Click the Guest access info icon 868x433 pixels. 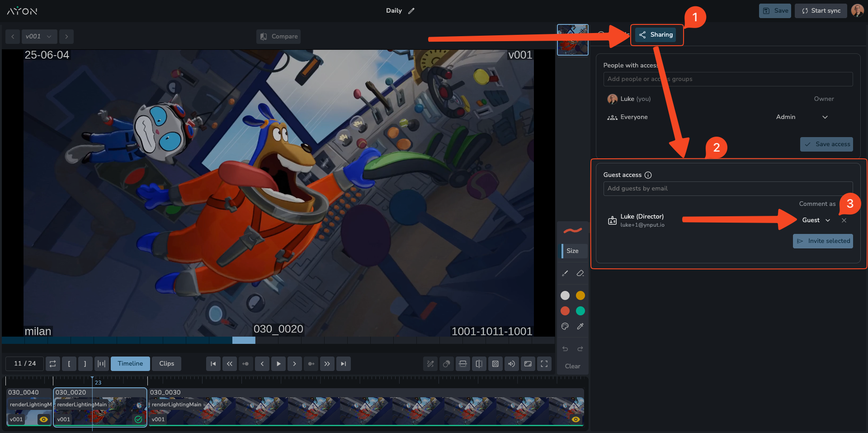pos(648,175)
